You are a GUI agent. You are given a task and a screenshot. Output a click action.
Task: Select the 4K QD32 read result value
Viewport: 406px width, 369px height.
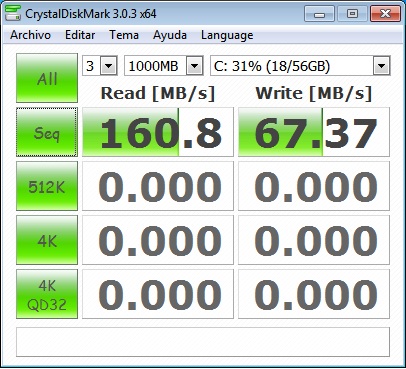tap(158, 294)
